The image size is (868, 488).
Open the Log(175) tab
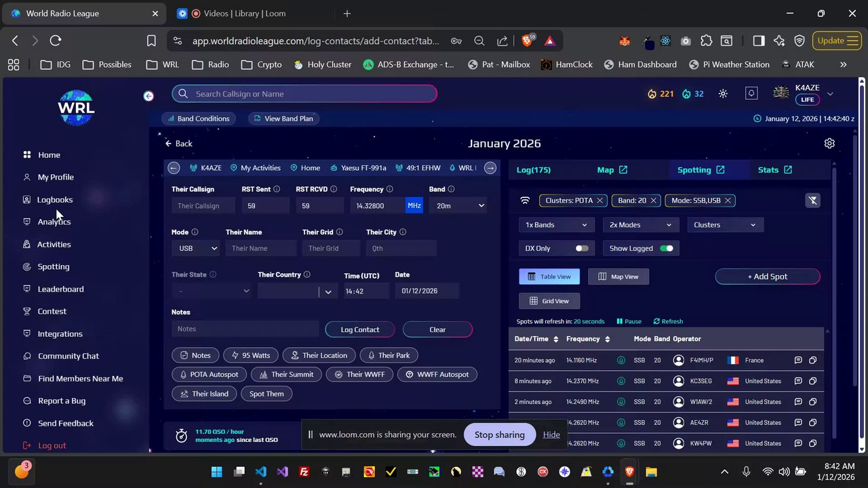(x=534, y=169)
